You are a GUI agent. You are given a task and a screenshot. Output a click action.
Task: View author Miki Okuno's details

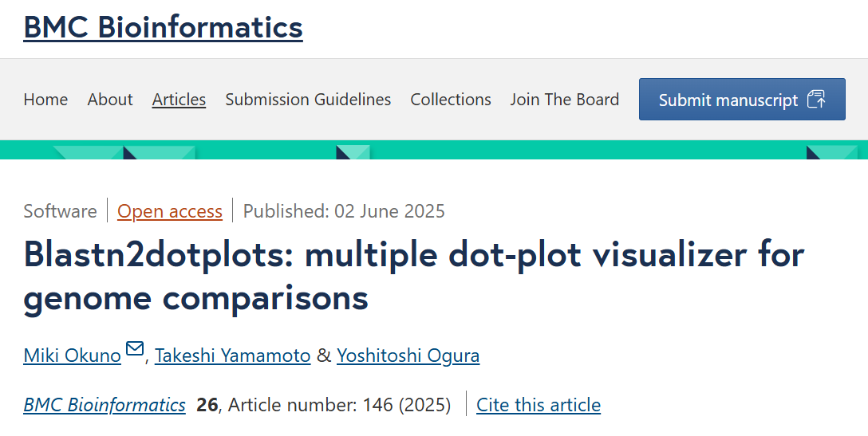click(73, 355)
